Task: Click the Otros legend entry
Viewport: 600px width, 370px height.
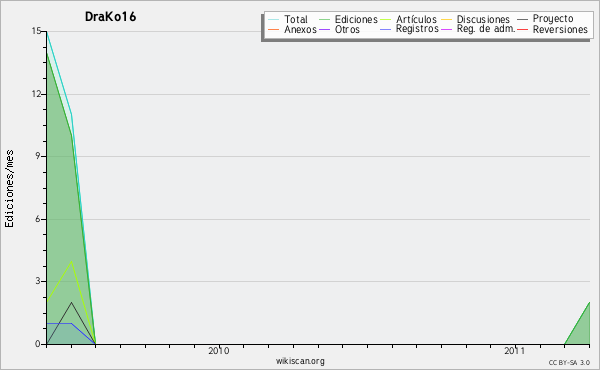Action: [x=347, y=29]
